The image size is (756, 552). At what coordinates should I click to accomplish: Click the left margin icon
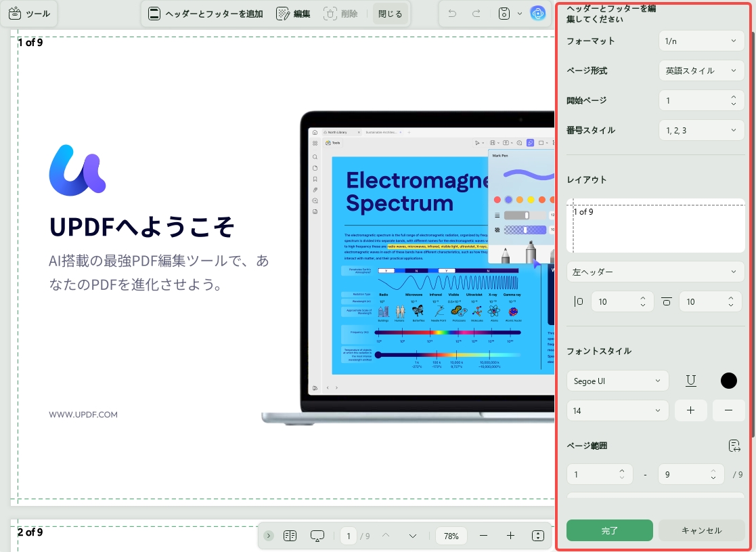pyautogui.click(x=579, y=301)
